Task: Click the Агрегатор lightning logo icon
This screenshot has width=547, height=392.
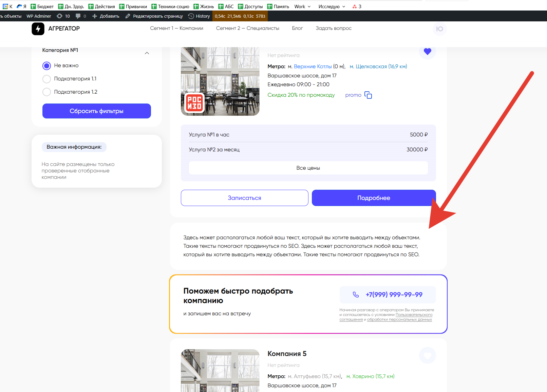Action: click(38, 29)
